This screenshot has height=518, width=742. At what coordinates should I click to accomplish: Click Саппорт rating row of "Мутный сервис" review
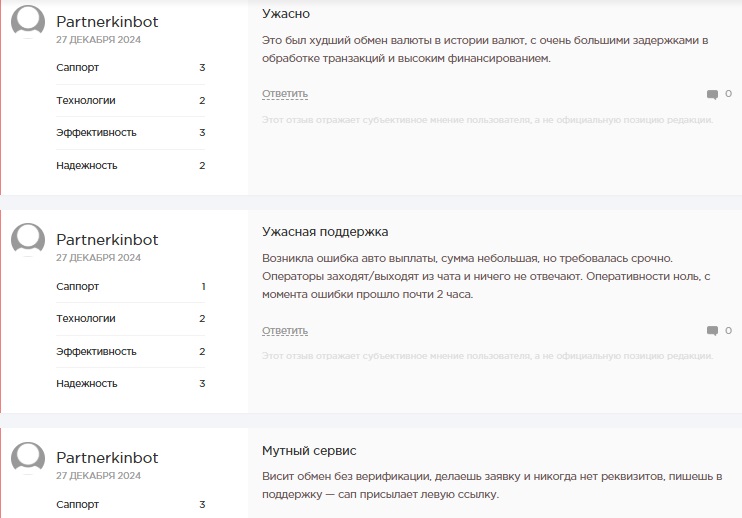pyautogui.click(x=130, y=505)
